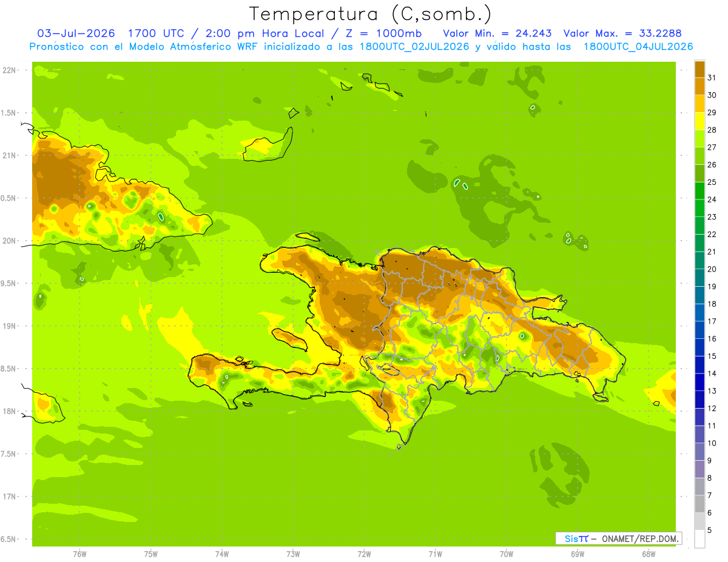Click latitude axis label "22N"
The image size is (728, 562).
pyautogui.click(x=9, y=70)
